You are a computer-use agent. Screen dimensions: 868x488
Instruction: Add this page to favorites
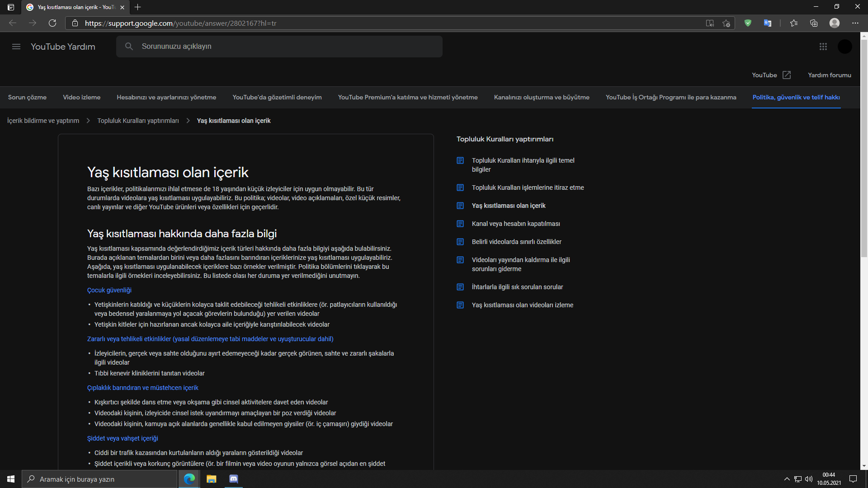[x=726, y=23]
